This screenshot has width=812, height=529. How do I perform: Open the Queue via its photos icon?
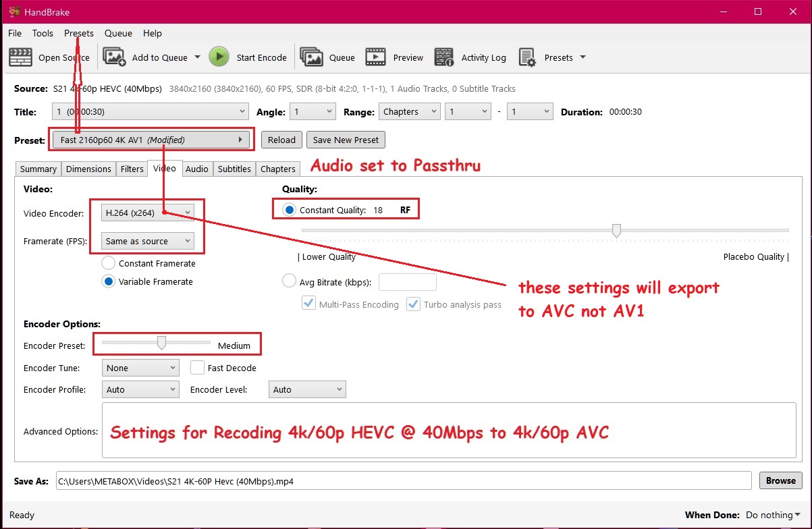click(311, 57)
